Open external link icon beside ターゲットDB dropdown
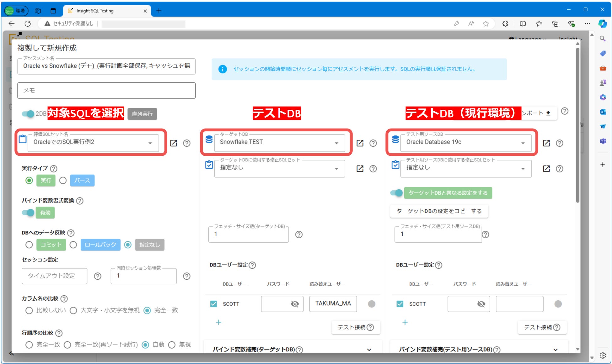 360,143
